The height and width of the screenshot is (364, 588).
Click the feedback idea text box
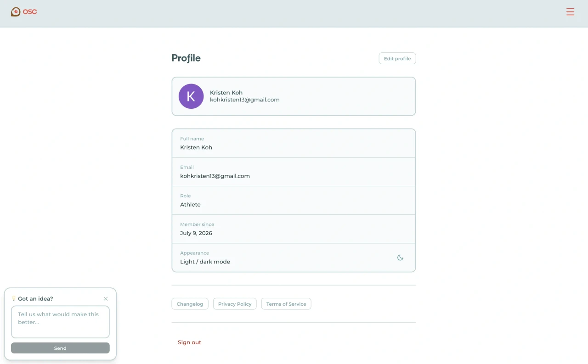60,322
